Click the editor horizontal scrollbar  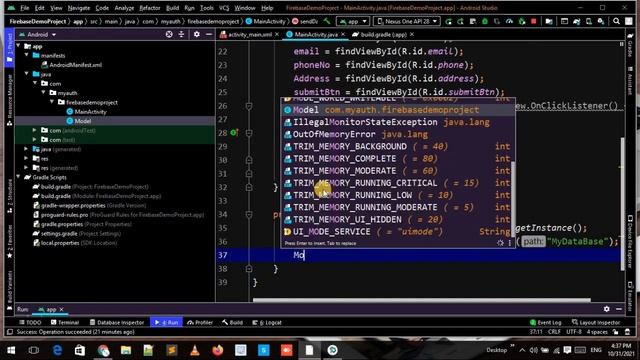coord(421,300)
